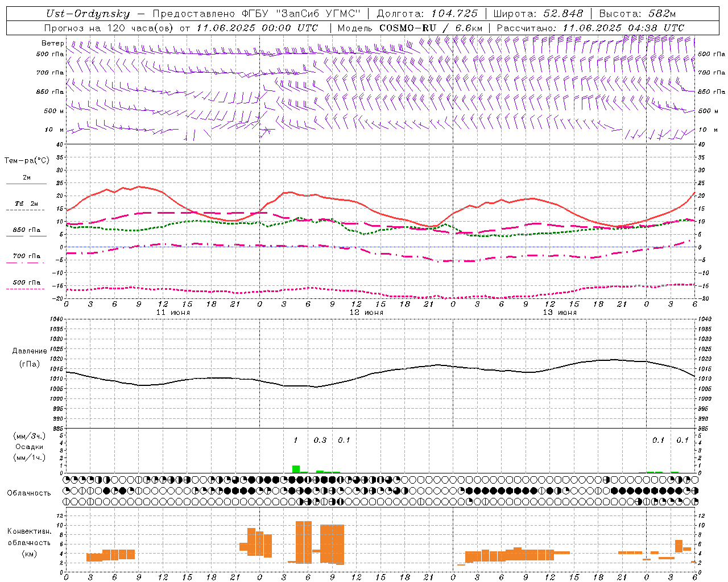Click the 'Конвективн.' convective cloud label
The height and width of the screenshot is (582, 728).
30,531
